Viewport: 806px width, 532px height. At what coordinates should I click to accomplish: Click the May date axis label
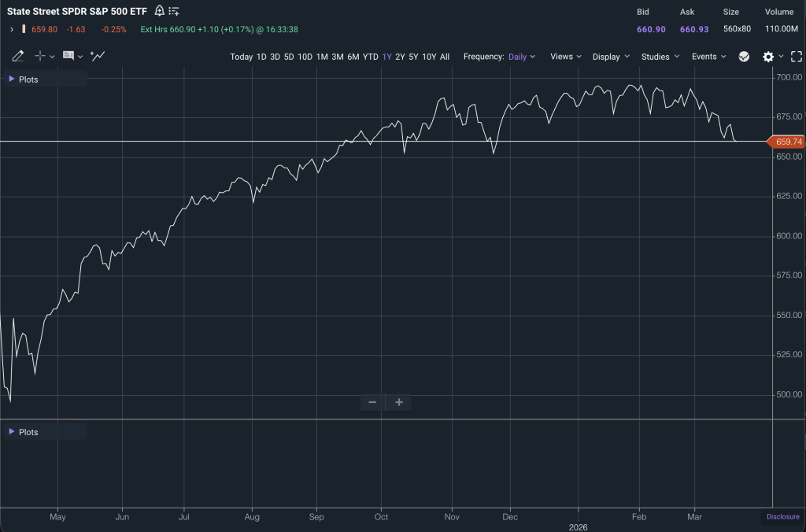coord(57,516)
